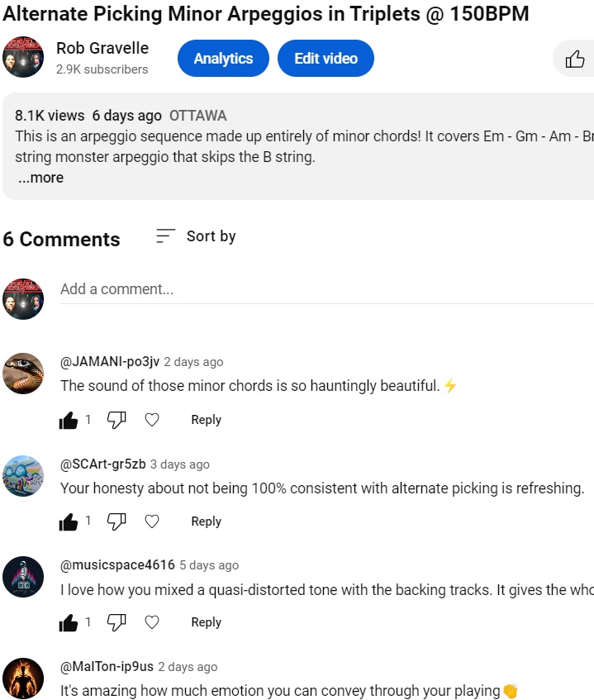The height and width of the screenshot is (700, 594).
Task: Heart the SCArt-gr5zb comment
Action: pos(152,521)
